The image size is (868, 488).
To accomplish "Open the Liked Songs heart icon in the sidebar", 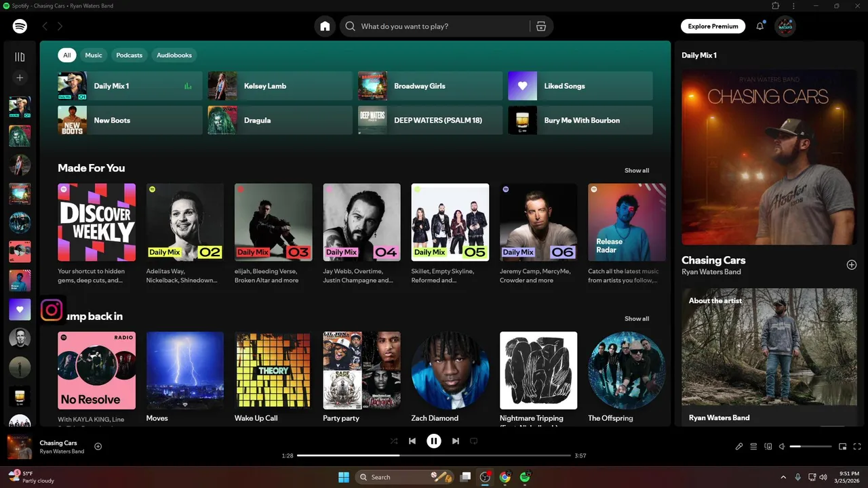I will [x=20, y=309].
